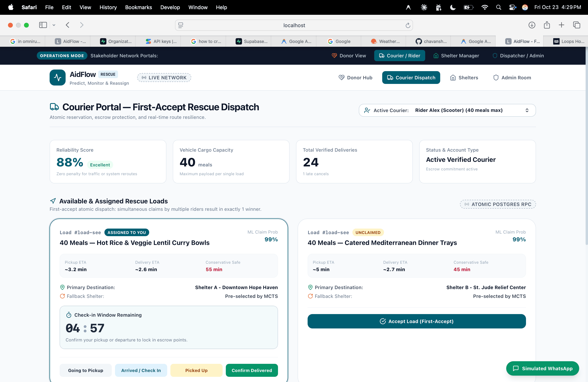Switch to Shelter Manager portal

(456, 56)
